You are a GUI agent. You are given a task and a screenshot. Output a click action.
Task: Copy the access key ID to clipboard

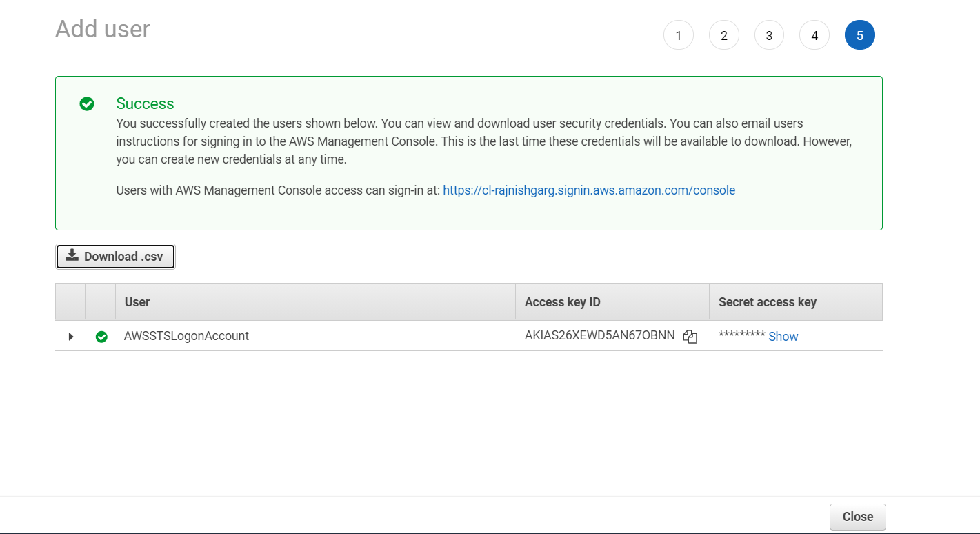[690, 337]
